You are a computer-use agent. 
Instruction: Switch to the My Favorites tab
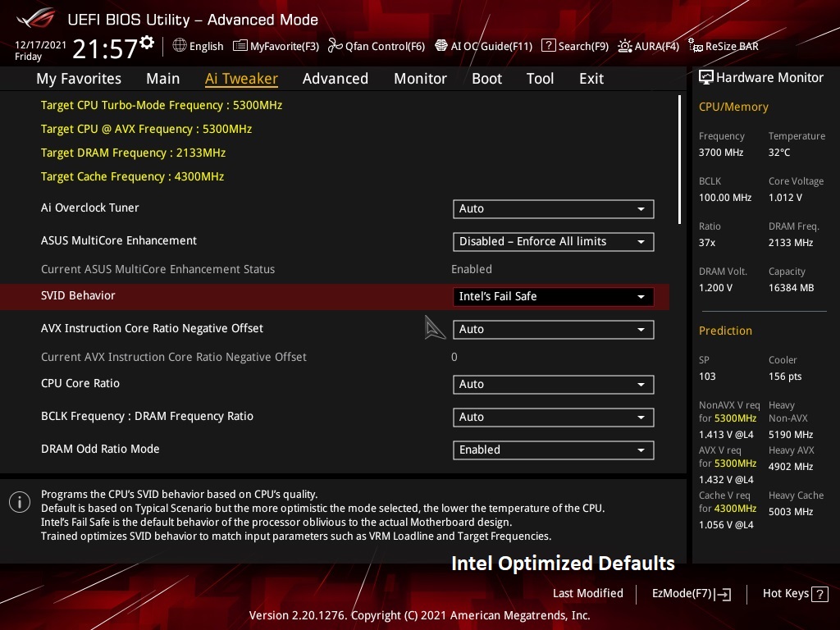79,79
